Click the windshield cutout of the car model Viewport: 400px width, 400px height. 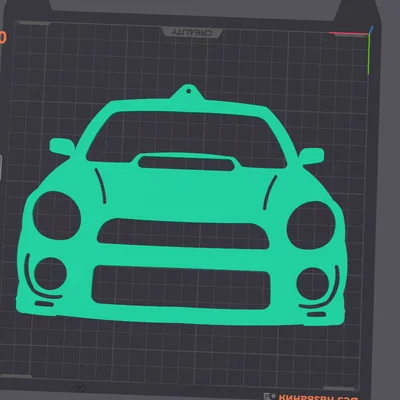[186, 137]
